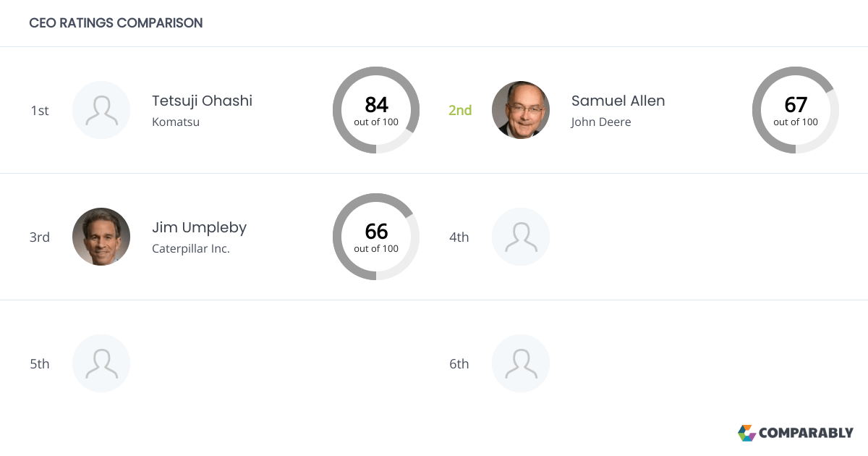
Task: Select the 6th place empty avatar icon
Action: (521, 363)
